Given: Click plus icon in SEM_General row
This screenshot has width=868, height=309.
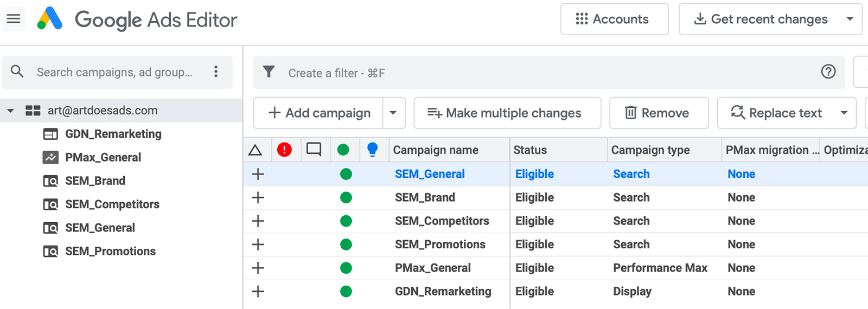Looking at the screenshot, I should coord(258,174).
